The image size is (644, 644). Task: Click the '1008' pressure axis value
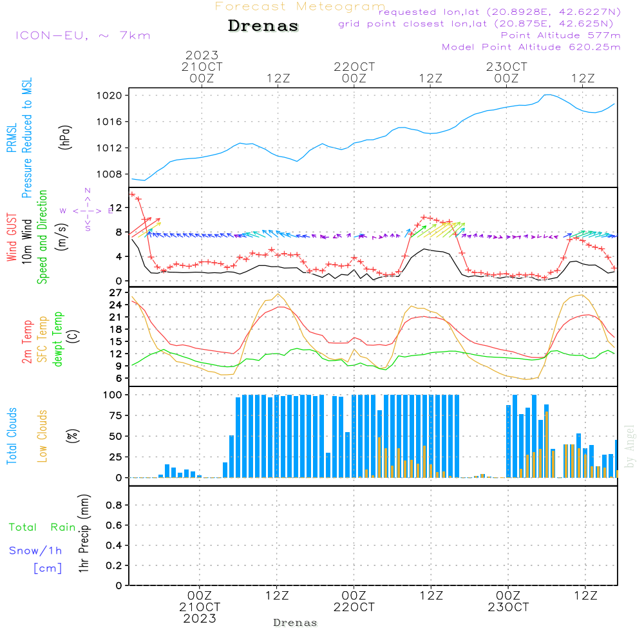[109, 174]
